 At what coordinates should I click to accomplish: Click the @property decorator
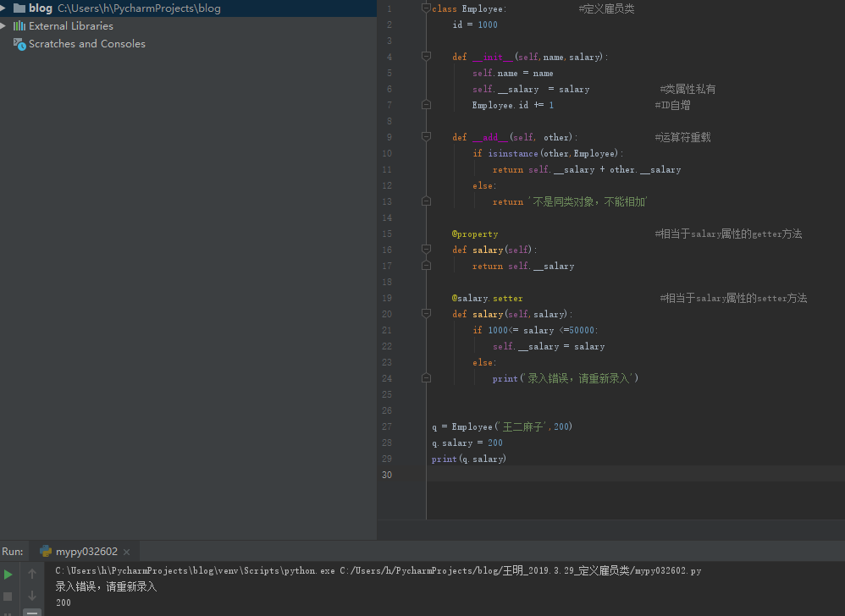[x=475, y=234]
